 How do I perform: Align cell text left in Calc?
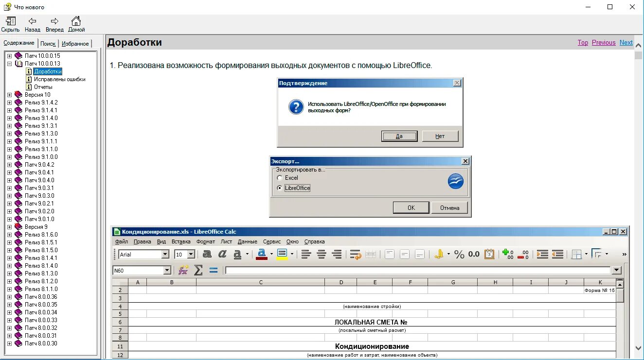click(x=306, y=254)
